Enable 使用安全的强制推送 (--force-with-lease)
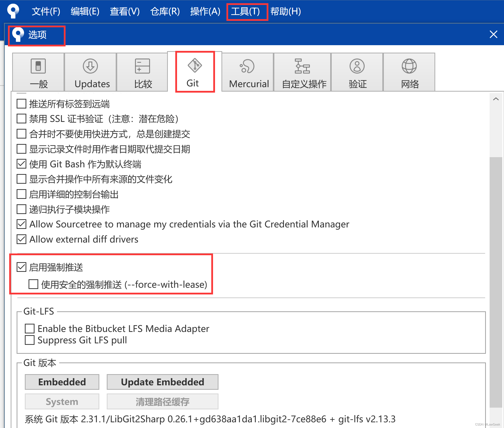This screenshot has height=428, width=504. tap(33, 284)
